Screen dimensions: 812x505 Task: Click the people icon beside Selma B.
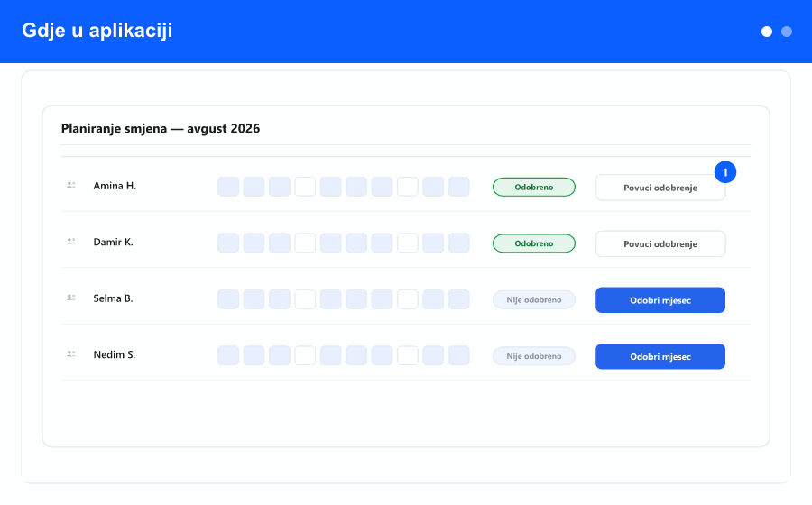point(71,298)
